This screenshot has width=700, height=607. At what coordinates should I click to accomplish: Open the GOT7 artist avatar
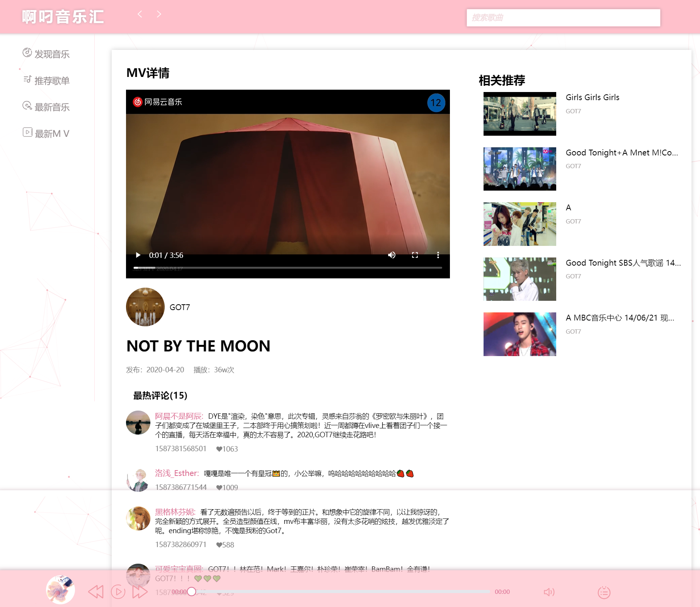pos(145,307)
